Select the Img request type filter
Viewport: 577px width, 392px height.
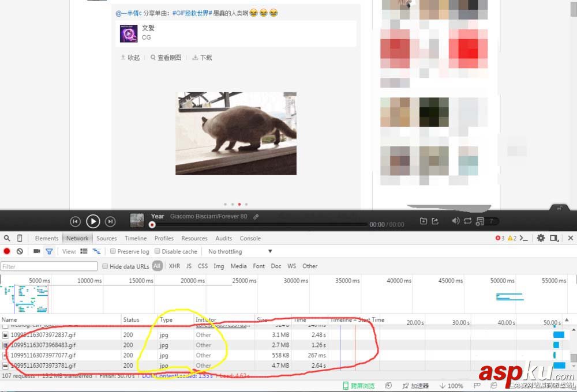tap(219, 266)
